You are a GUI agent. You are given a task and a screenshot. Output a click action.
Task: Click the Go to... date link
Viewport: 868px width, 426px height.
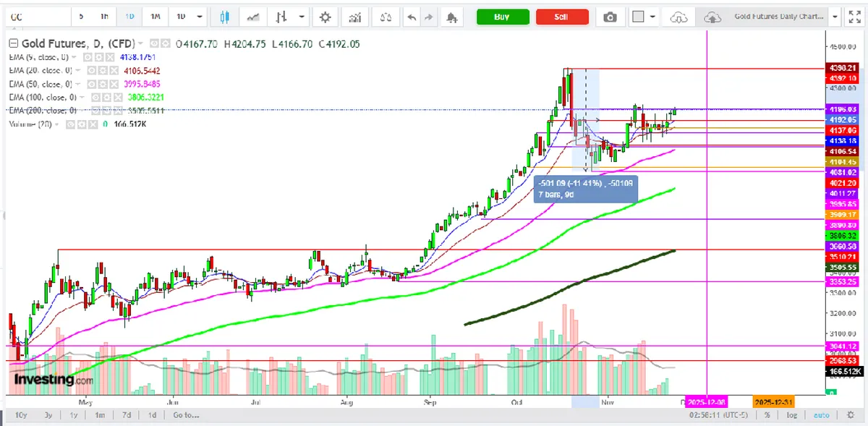(186, 415)
